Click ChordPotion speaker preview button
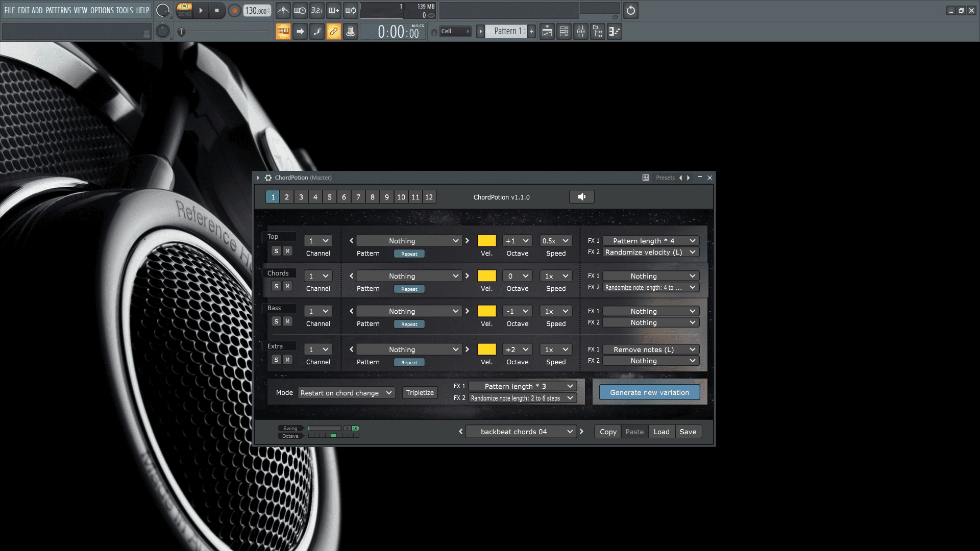 tap(582, 197)
